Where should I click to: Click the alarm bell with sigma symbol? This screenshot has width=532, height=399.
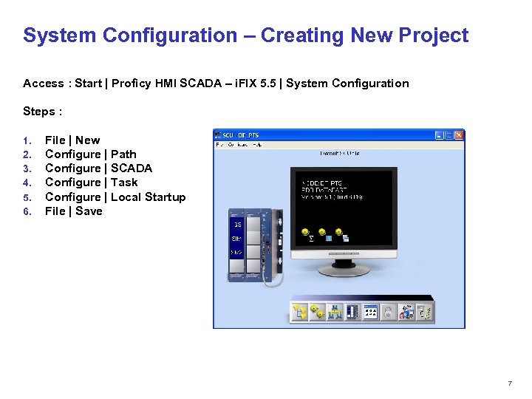307,235
